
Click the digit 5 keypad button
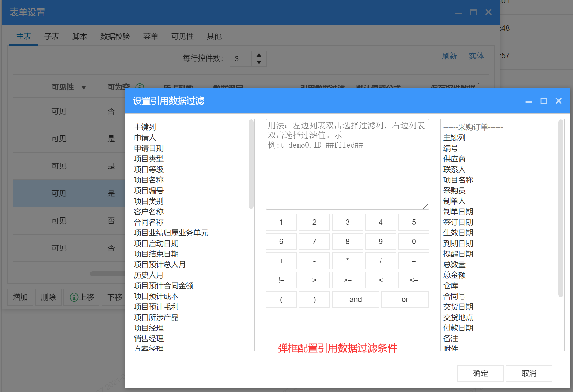[414, 222]
